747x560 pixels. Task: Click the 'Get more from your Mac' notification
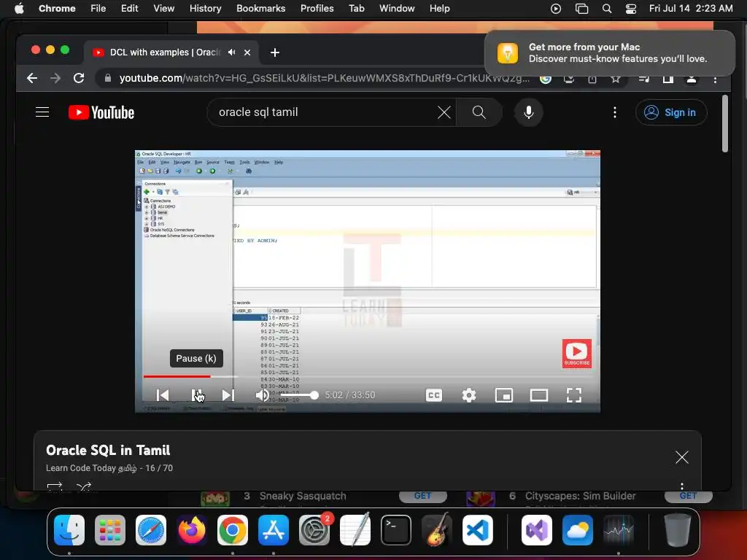click(609, 52)
